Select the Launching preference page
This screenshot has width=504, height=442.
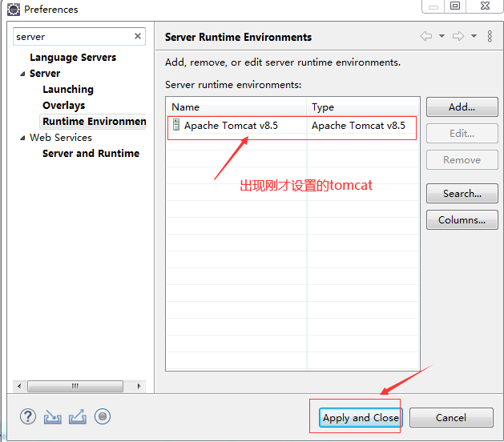point(68,90)
